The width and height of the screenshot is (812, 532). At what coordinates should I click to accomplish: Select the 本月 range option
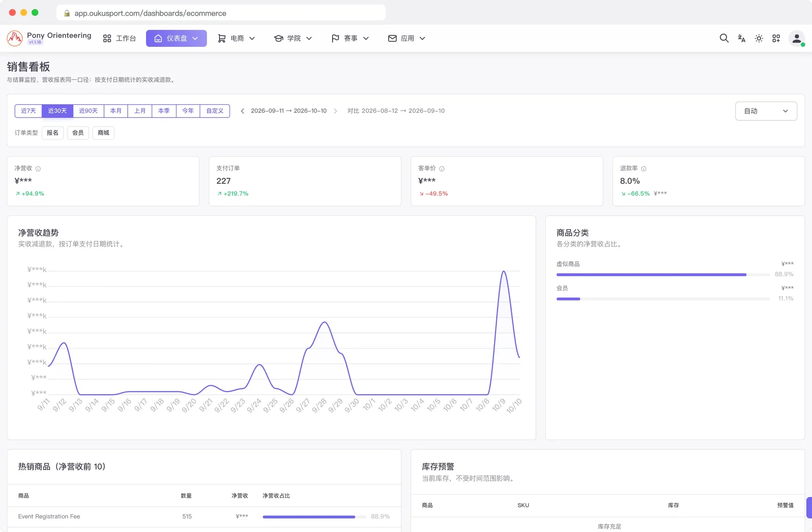[x=116, y=111]
